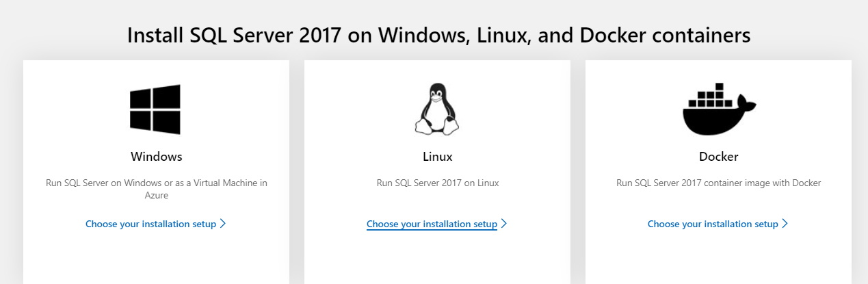Click empty white space below the Windows setup link
This screenshot has height=284, width=868.
tap(156, 260)
